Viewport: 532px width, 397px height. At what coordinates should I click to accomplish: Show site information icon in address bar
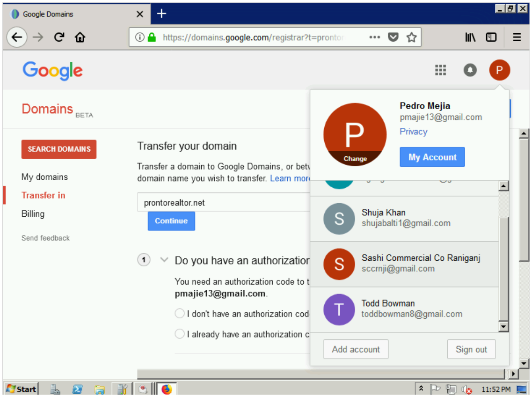(x=139, y=37)
